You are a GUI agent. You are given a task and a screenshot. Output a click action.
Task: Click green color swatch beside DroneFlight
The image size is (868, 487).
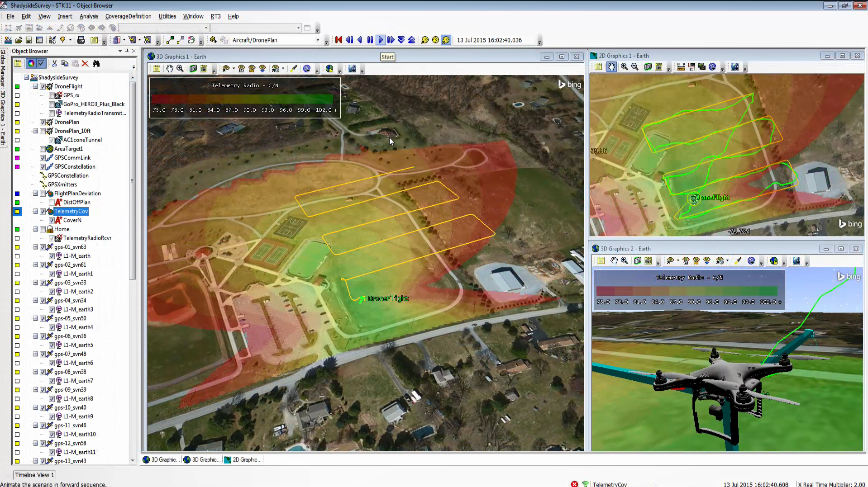click(x=17, y=86)
